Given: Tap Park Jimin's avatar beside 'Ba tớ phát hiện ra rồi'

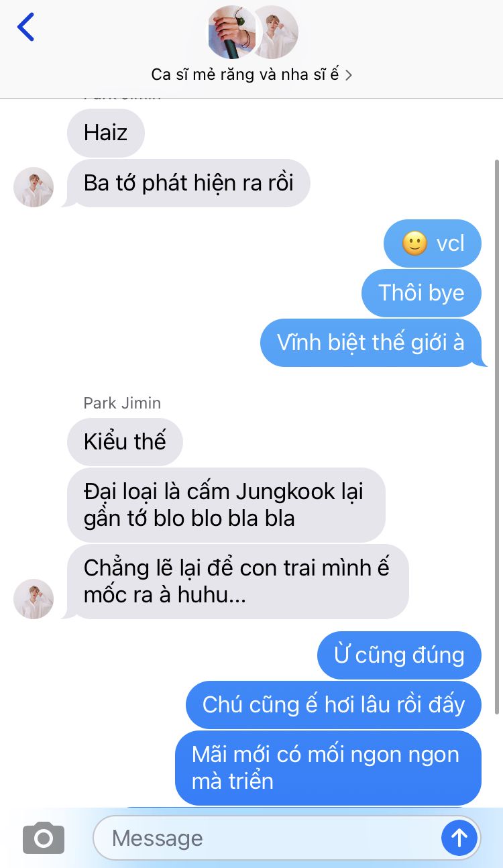Looking at the screenshot, I should click(34, 187).
